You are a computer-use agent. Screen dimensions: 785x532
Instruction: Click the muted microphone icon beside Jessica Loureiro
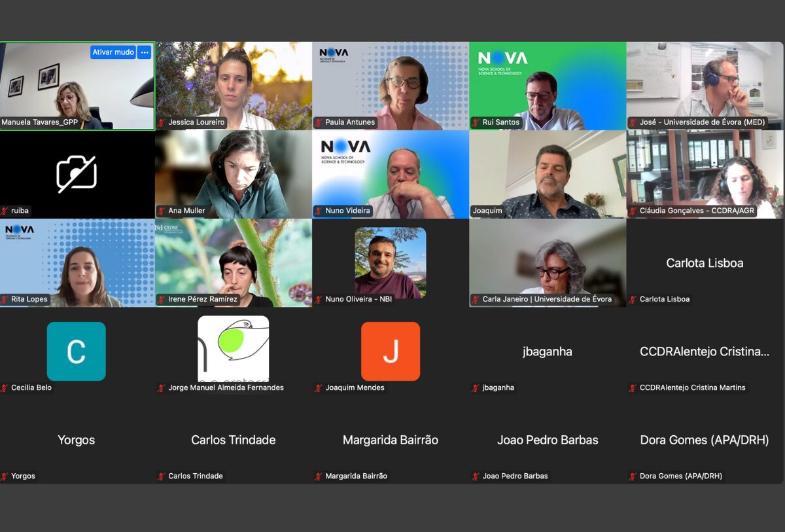162,122
